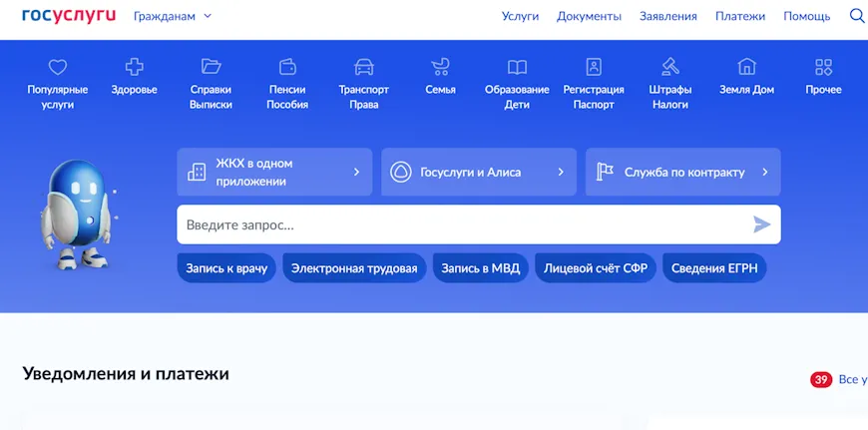Viewport: 868px width, 430px height.
Task: Click the book icon for Образование Дети
Action: 517,68
